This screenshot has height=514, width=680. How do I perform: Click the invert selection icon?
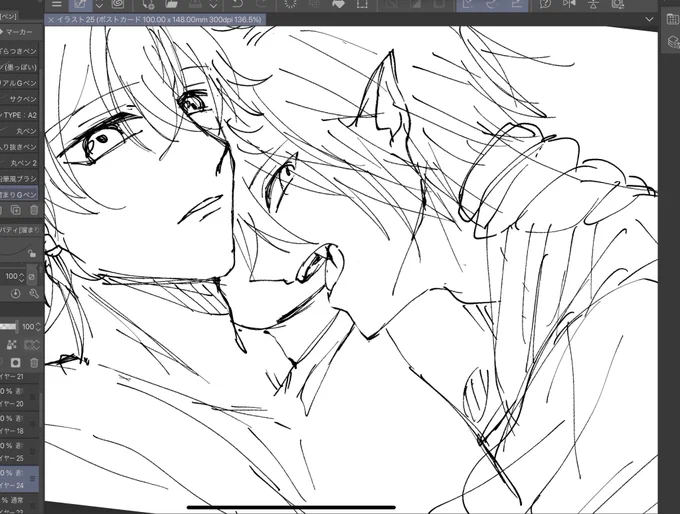[415, 4]
